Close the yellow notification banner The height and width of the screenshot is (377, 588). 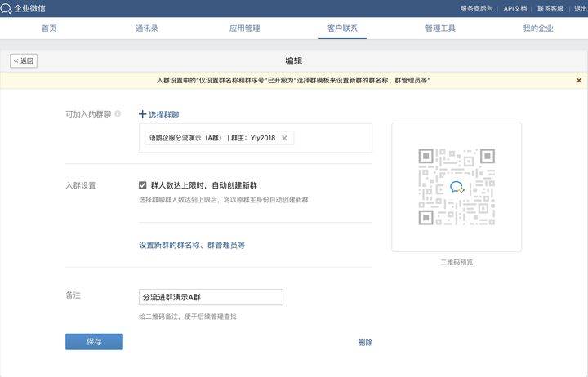[579, 81]
